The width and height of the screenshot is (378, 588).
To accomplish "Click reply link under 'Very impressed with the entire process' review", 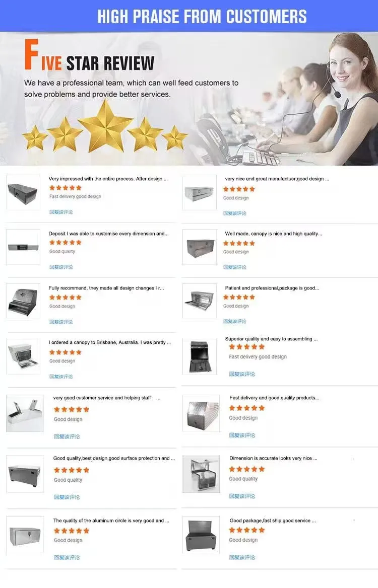I will pyautogui.click(x=61, y=212).
